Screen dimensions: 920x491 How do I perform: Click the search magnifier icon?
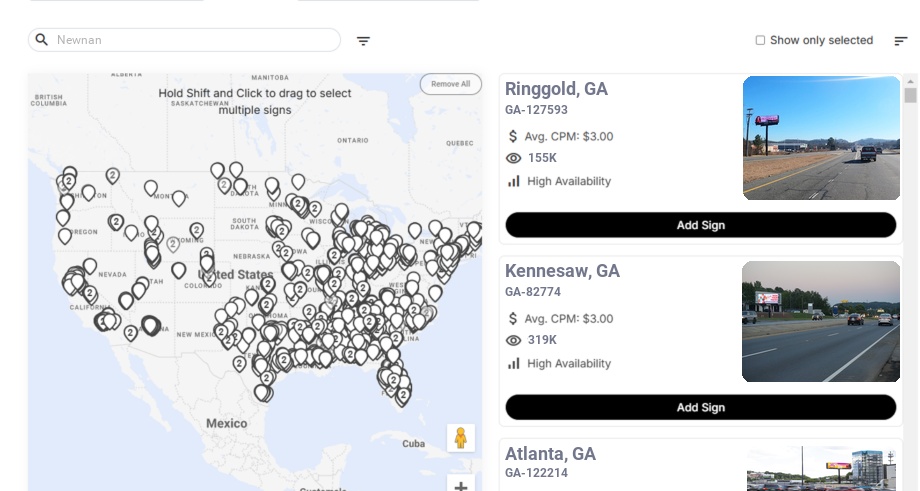click(x=42, y=40)
